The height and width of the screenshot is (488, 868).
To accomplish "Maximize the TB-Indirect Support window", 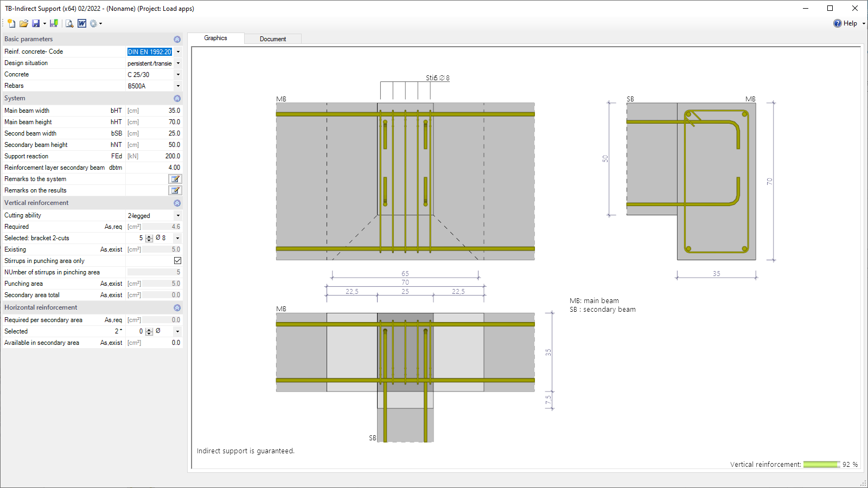I will pos(830,8).
